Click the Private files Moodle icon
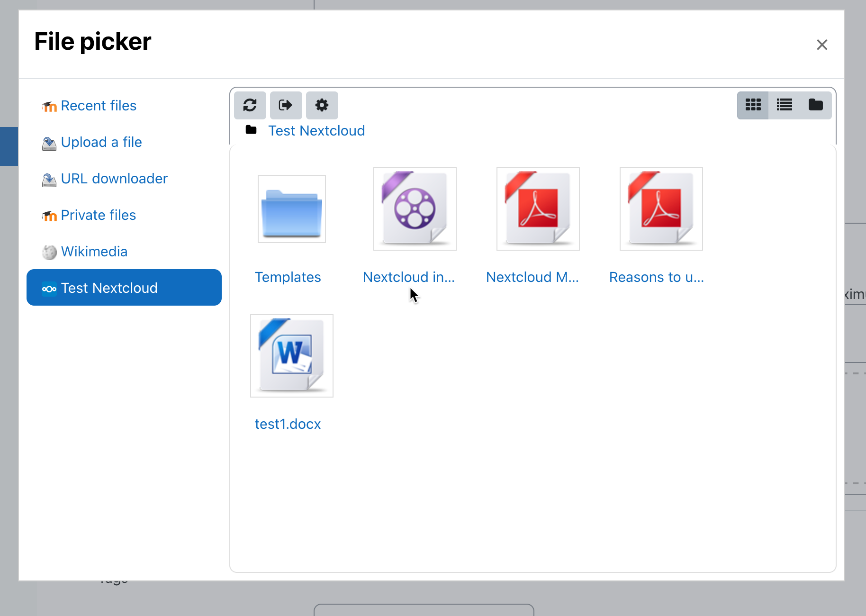The height and width of the screenshot is (616, 866). tap(49, 216)
